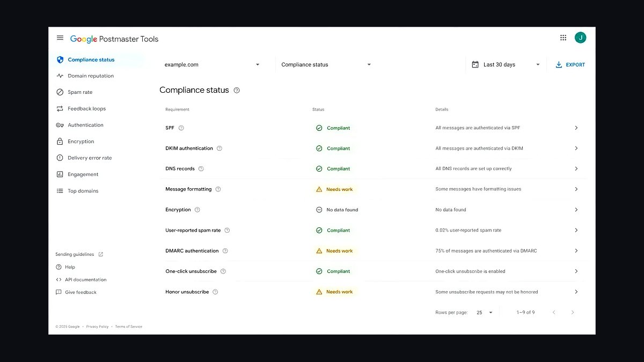Click help icon beside Compliance status heading
Viewport: 644px width, 362px height.
point(237,90)
